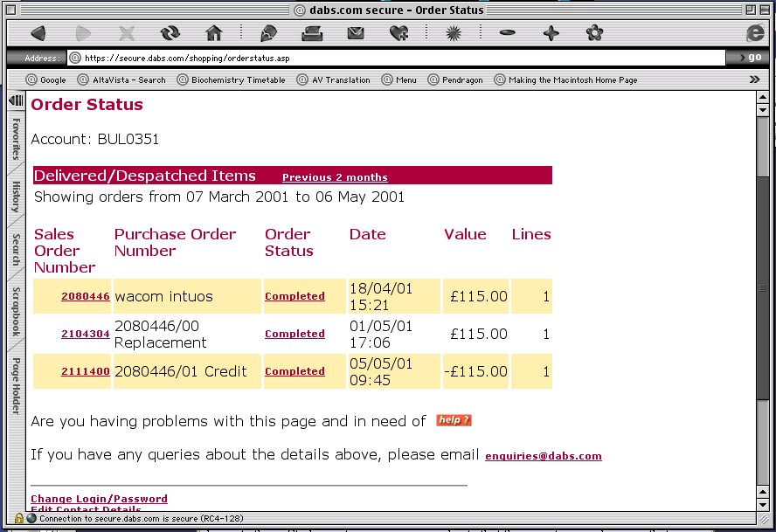The width and height of the screenshot is (776, 532).
Task: Open Google favorite in favorites bar
Action: 46,79
